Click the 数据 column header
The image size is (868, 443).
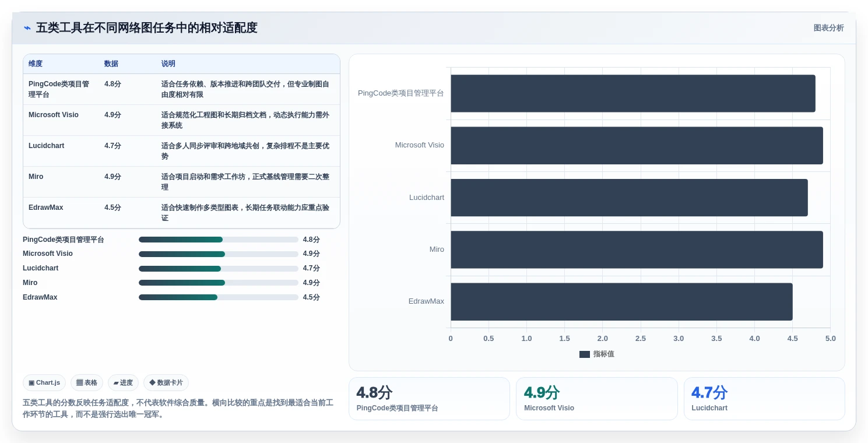tap(111, 64)
